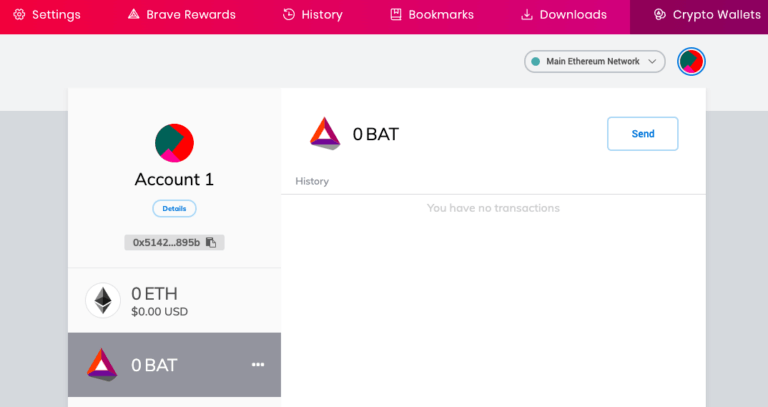Click the BAT logo in the sidebar row

coord(102,365)
